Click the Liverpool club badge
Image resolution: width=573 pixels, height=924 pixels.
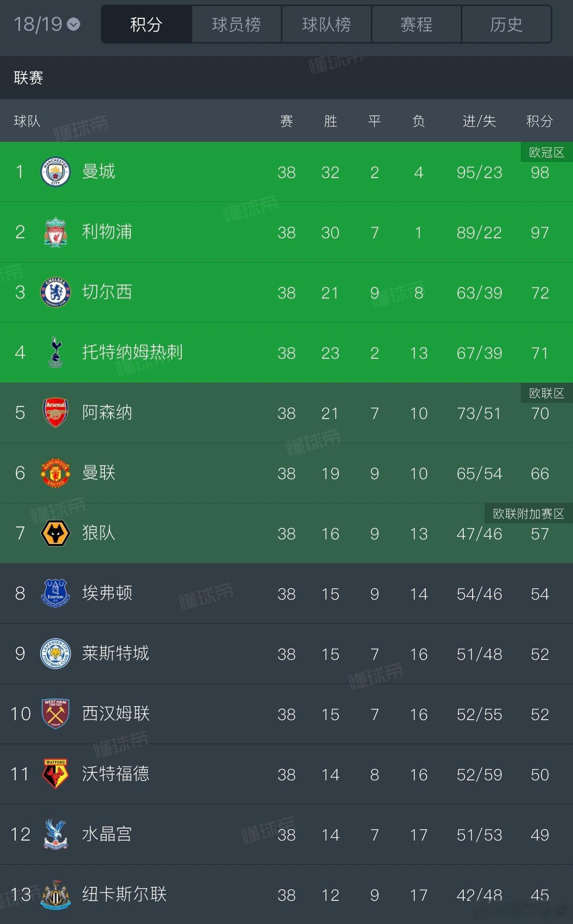(x=55, y=232)
